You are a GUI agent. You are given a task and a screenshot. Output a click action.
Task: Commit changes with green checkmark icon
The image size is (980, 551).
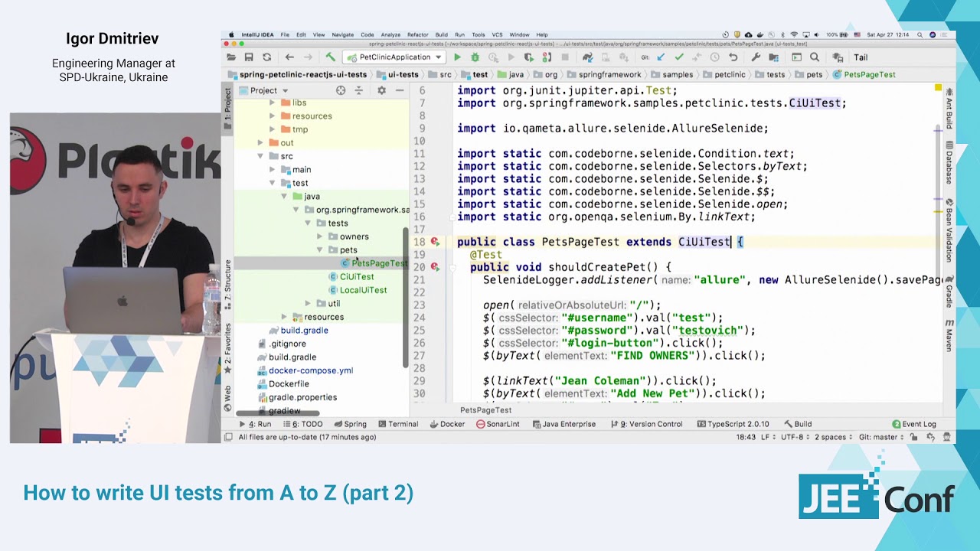(x=679, y=57)
